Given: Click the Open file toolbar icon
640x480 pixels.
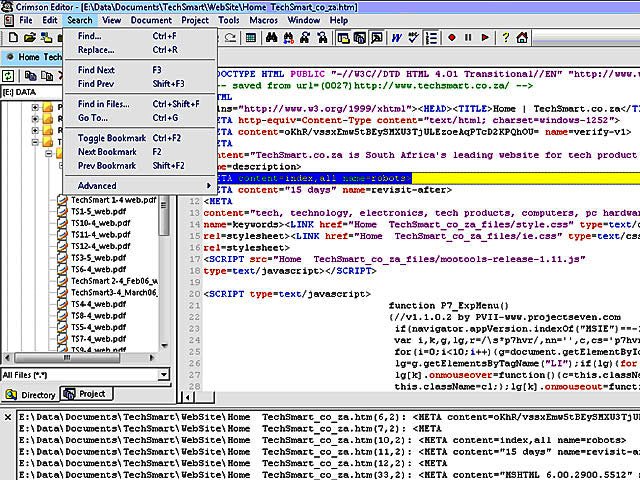Looking at the screenshot, I should (28, 38).
